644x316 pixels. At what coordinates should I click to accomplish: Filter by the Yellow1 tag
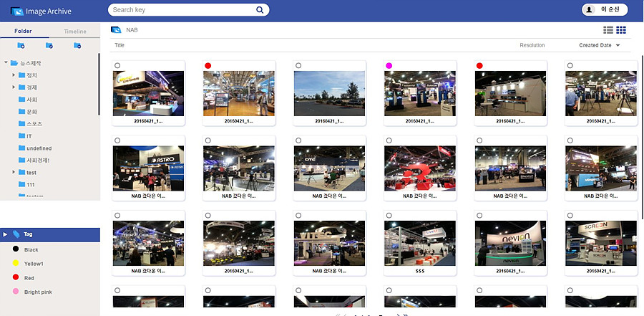tap(34, 264)
